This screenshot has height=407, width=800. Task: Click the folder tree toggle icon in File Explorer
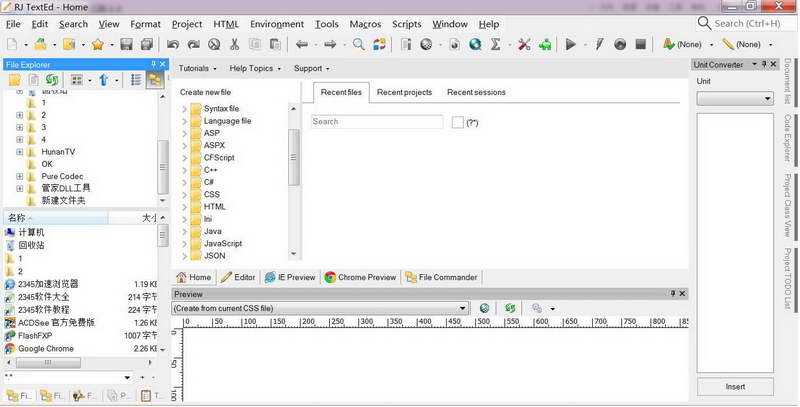[x=155, y=80]
